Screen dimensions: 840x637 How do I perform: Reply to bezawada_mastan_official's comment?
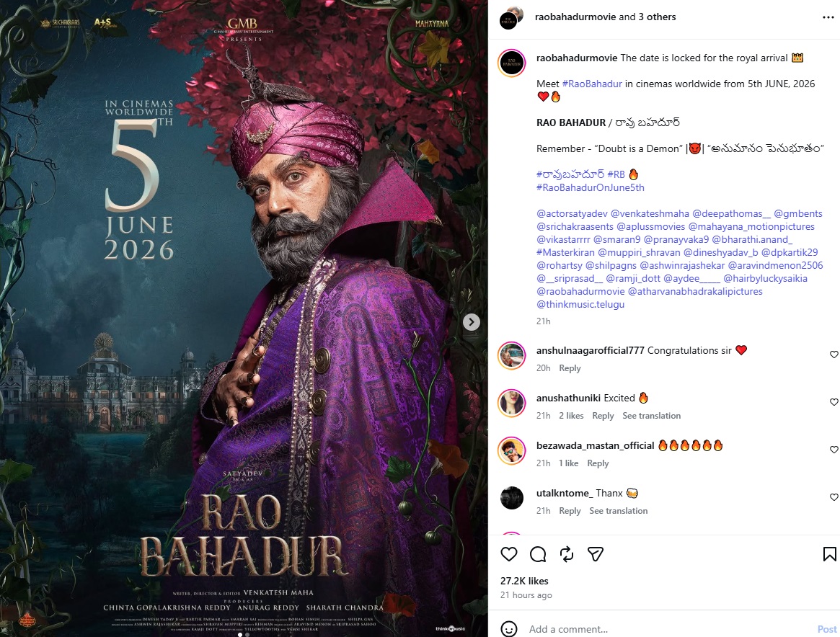[598, 463]
